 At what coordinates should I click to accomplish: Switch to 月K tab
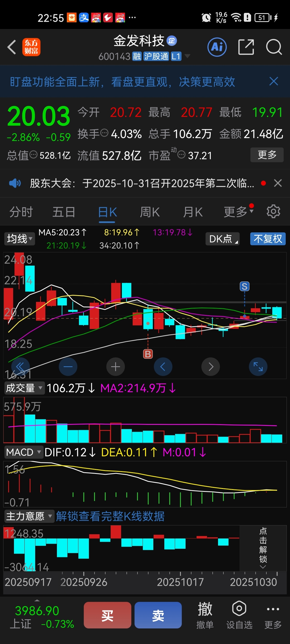coord(193,212)
